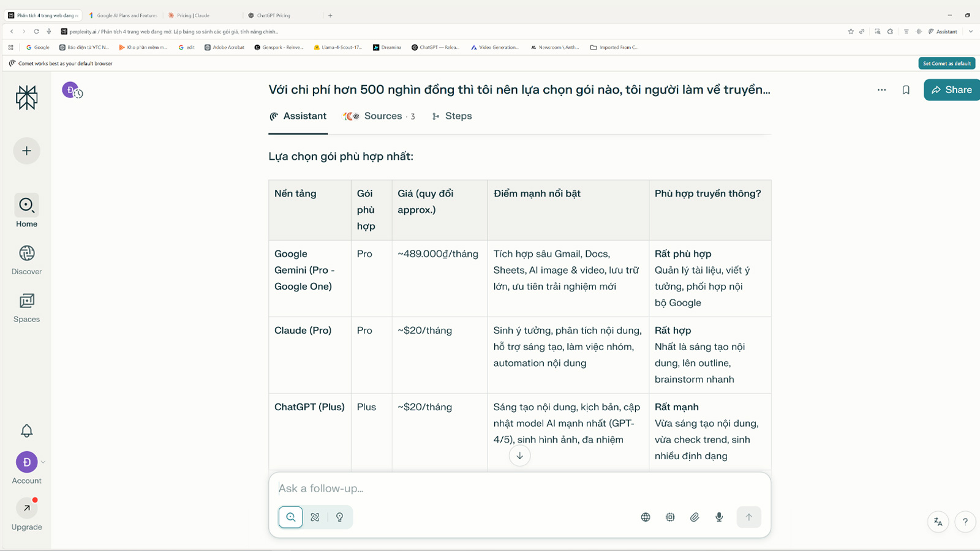Start a new thread with plus button
Viewport: 980px width, 551px height.
(x=26, y=151)
